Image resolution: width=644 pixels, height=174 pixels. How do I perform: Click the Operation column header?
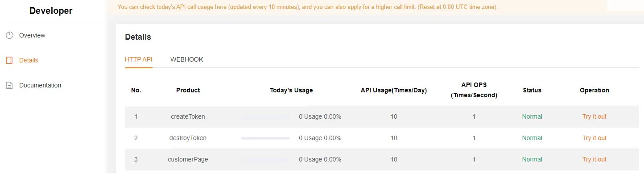coord(594,90)
